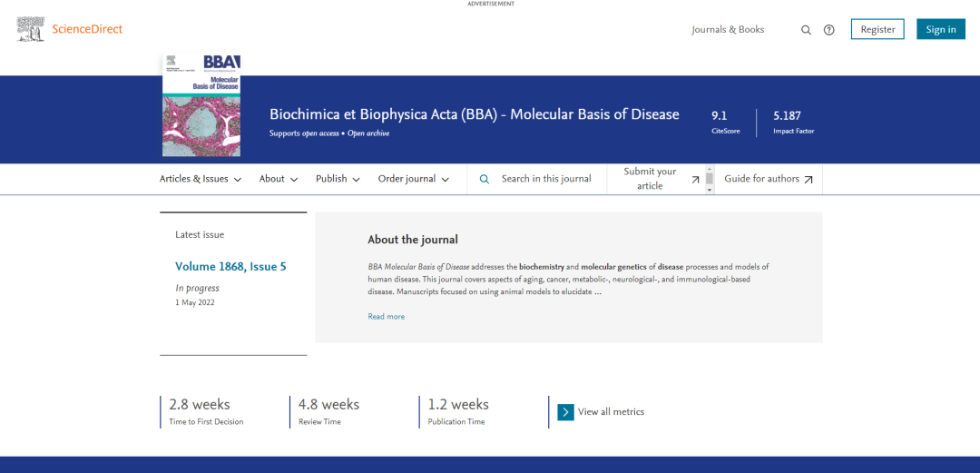980x473 pixels.
Task: Open the BBA journal cover thumbnail
Action: click(x=201, y=105)
